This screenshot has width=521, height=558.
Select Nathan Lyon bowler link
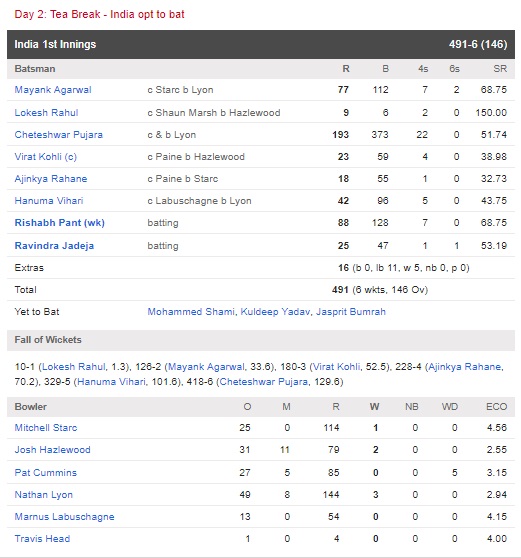click(x=43, y=495)
